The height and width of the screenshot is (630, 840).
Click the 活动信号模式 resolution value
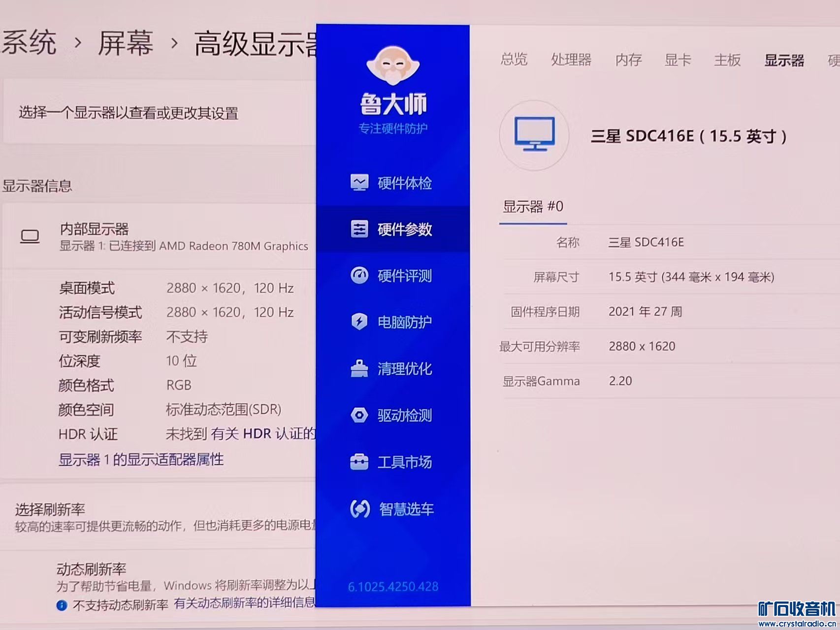point(230,312)
